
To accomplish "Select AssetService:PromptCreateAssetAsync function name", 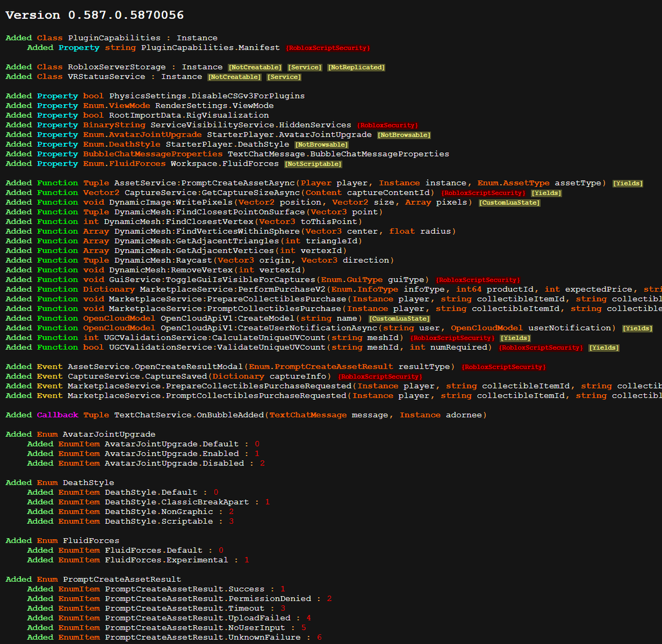I will click(205, 183).
